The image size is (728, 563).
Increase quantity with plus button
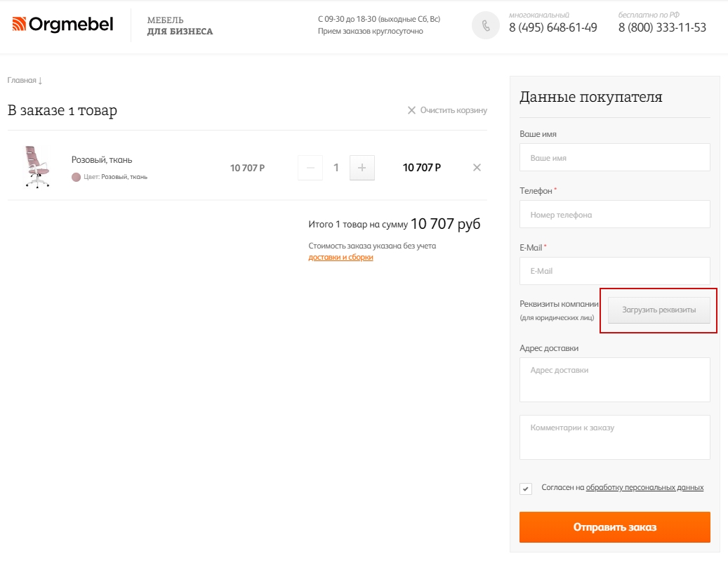(x=362, y=168)
